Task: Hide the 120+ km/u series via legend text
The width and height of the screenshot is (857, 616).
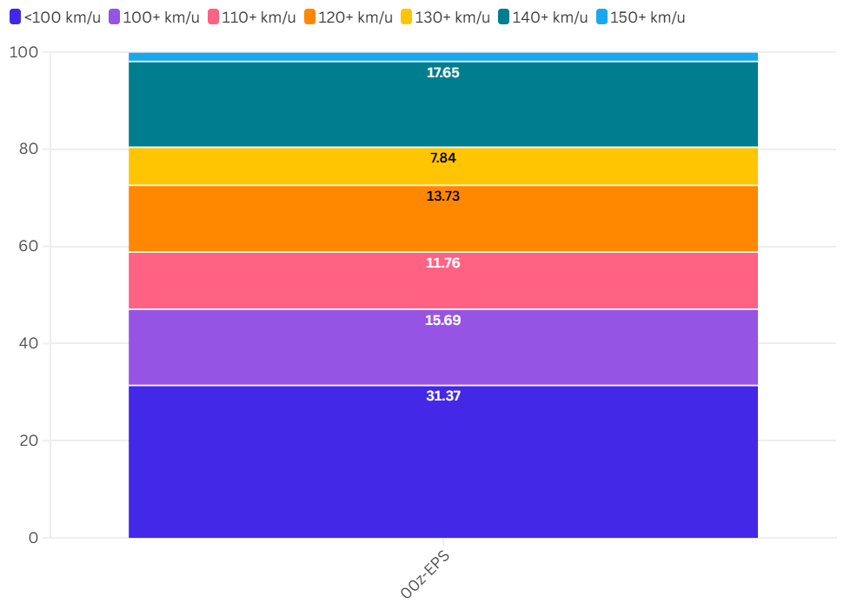Action: point(355,17)
